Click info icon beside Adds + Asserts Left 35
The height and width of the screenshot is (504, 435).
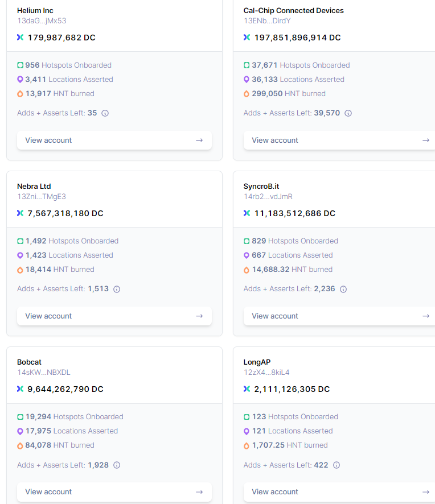coord(105,113)
